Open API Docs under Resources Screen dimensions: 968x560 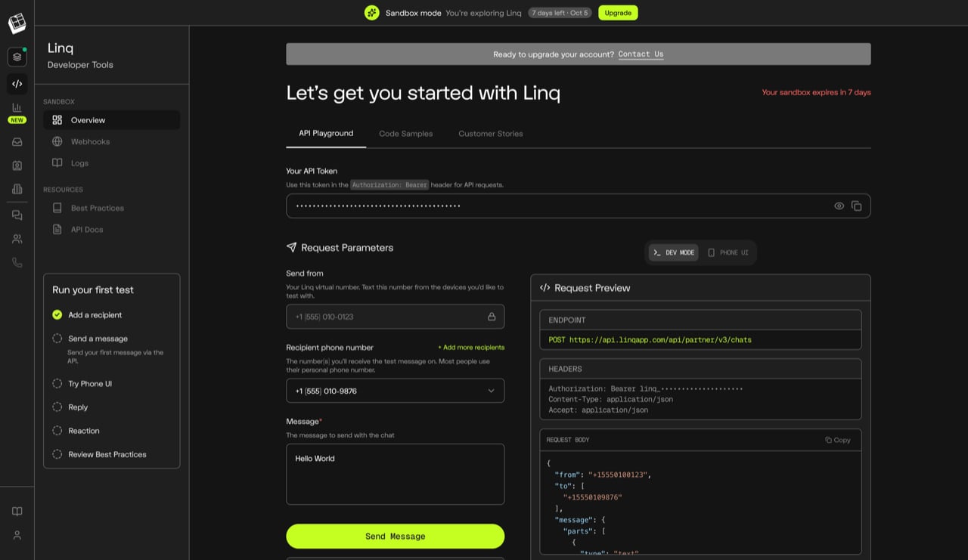(x=112, y=230)
